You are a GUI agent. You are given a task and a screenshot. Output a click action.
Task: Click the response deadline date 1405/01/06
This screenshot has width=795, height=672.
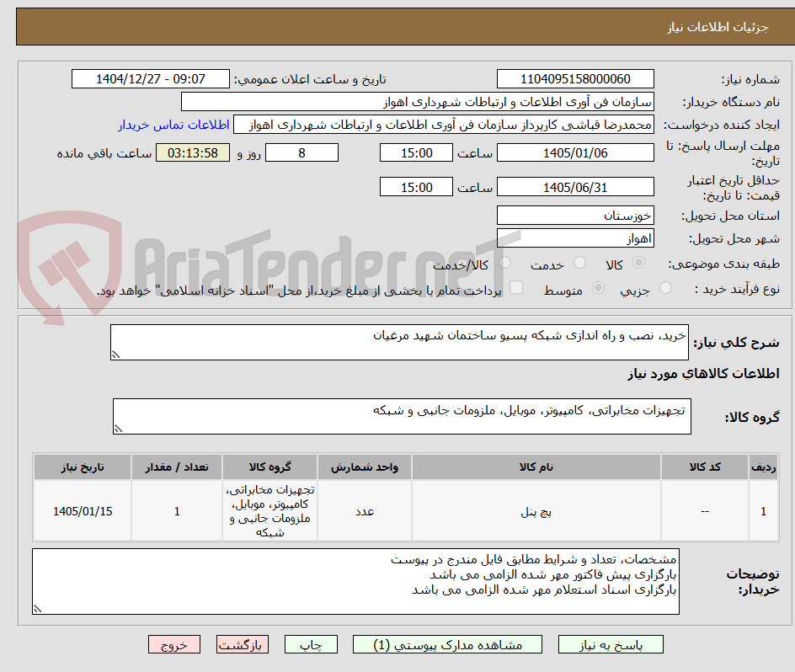point(575,152)
